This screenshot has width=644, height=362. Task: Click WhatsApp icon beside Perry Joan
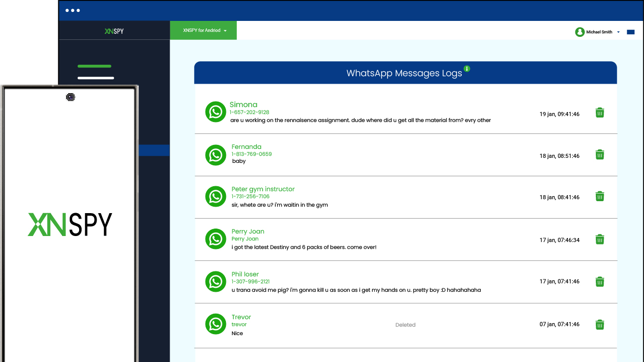pyautogui.click(x=215, y=239)
